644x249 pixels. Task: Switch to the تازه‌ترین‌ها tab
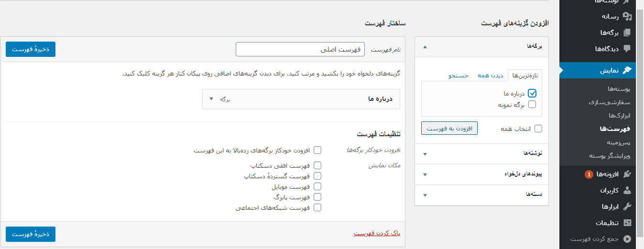pos(525,76)
